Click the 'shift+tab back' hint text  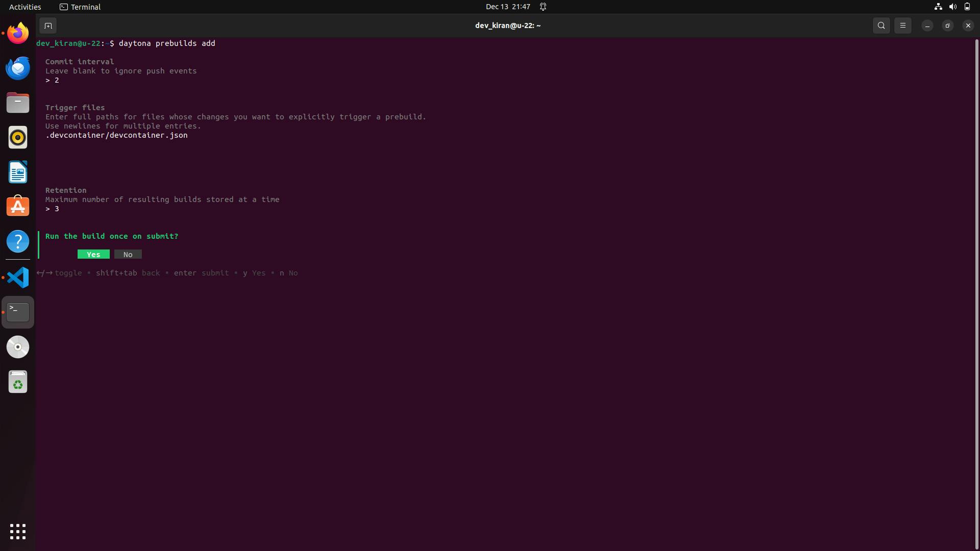[128, 273]
